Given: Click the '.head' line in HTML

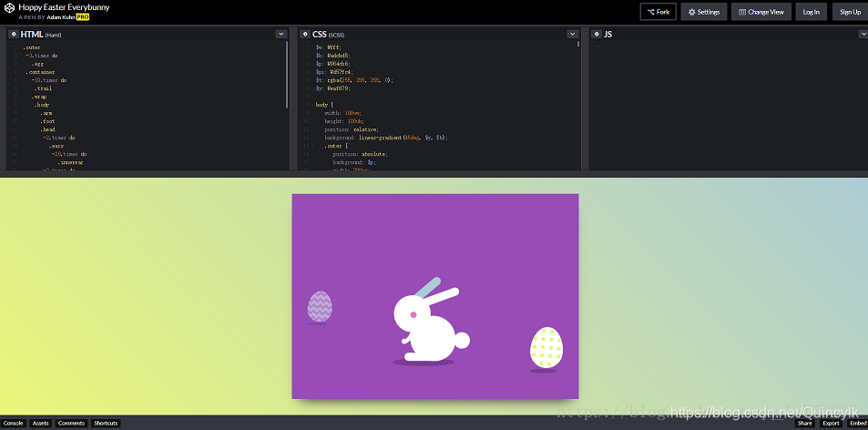Looking at the screenshot, I should pyautogui.click(x=47, y=129).
